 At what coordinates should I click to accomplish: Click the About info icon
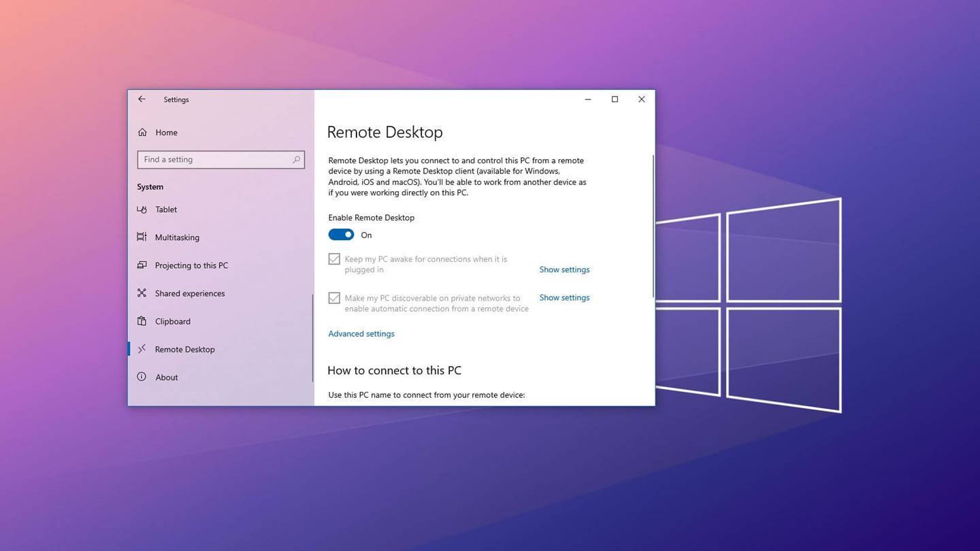coord(142,377)
